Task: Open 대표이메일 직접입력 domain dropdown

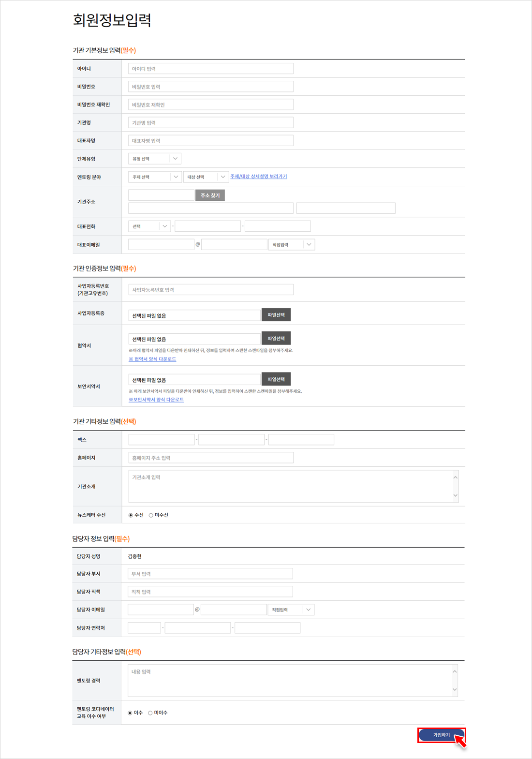Action: tap(291, 245)
